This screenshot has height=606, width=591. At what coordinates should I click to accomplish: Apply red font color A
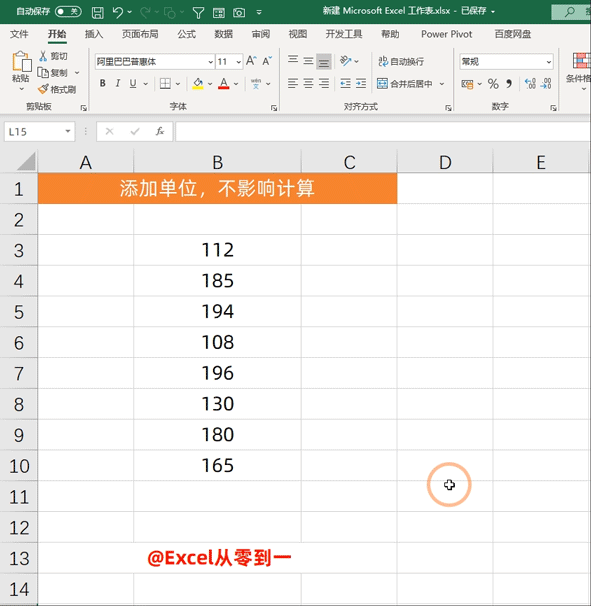(x=223, y=83)
